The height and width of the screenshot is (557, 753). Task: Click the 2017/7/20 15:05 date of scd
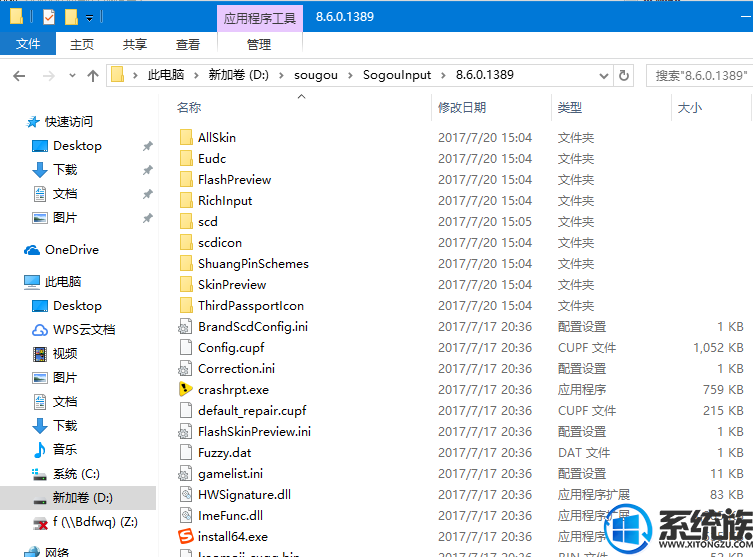485,221
